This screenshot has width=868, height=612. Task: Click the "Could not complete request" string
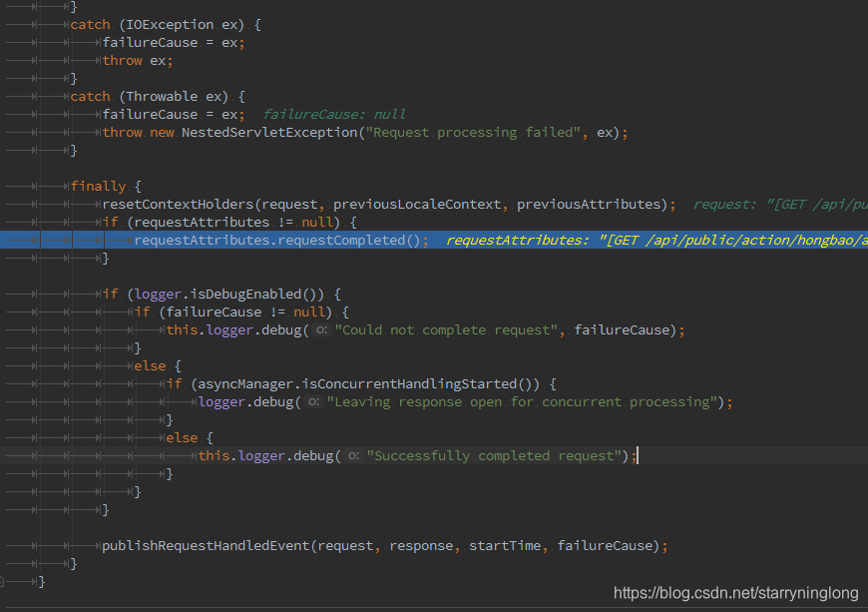pyautogui.click(x=446, y=330)
